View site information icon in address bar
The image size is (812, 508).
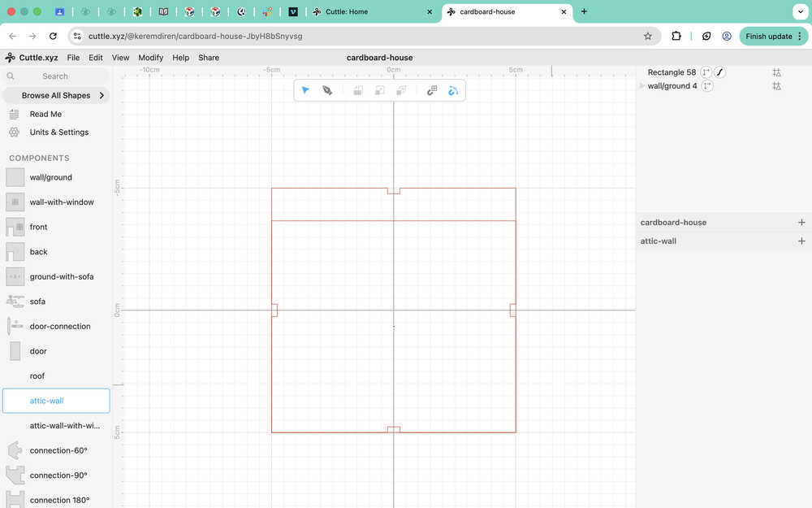[x=77, y=37]
